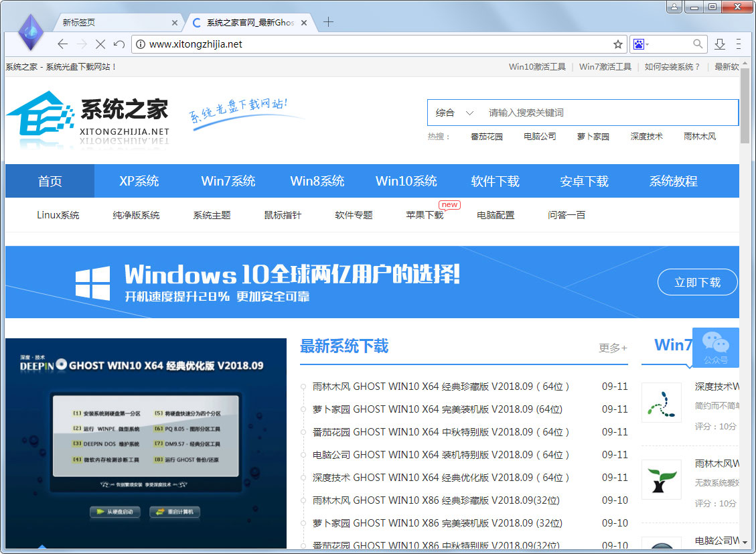The image size is (756, 554).
Task: Open the Win7系统 navigation item
Action: (x=228, y=182)
